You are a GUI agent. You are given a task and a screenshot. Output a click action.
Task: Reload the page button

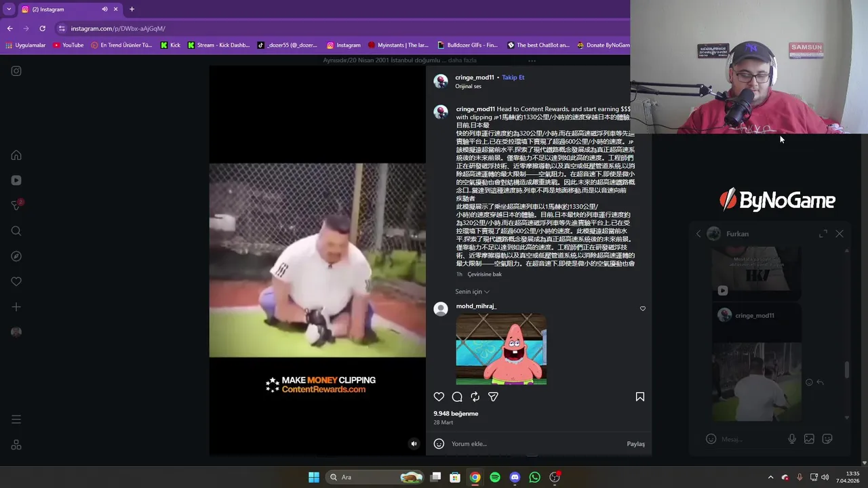42,28
